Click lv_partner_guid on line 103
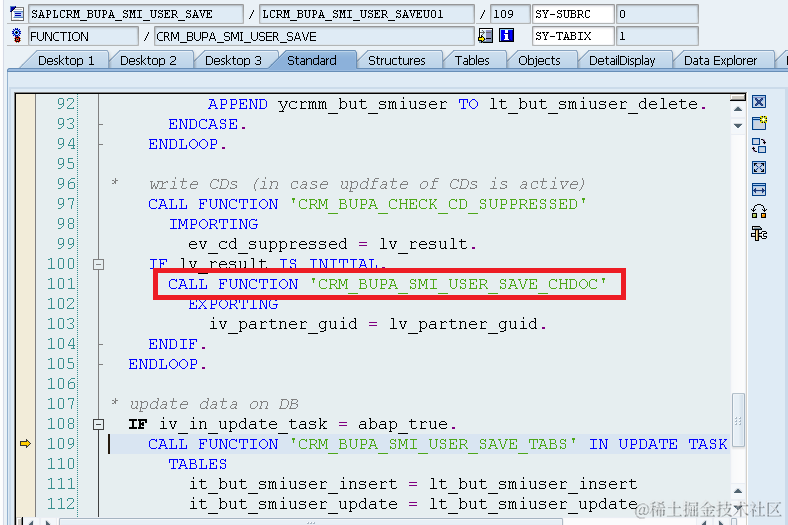Image resolution: width=788 pixels, height=525 pixels. [463, 324]
